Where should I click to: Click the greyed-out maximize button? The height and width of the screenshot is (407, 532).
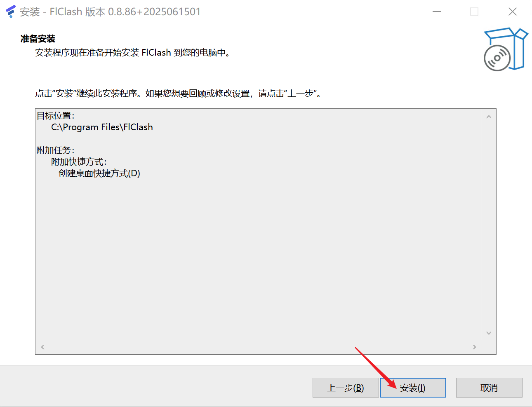(474, 12)
